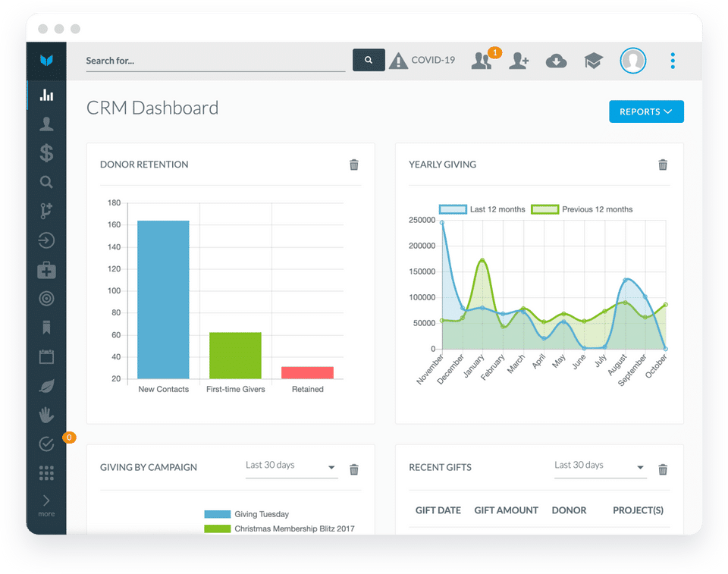Image resolution: width=728 pixels, height=574 pixels.
Task: Toggle the Previous 12 months legend swatch
Action: point(544,209)
